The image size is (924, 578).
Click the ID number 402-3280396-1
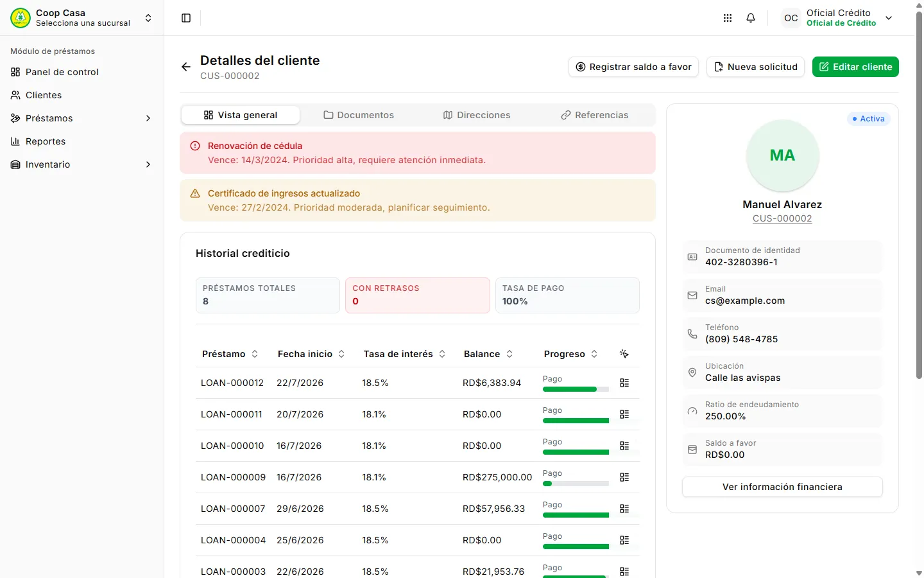(741, 262)
